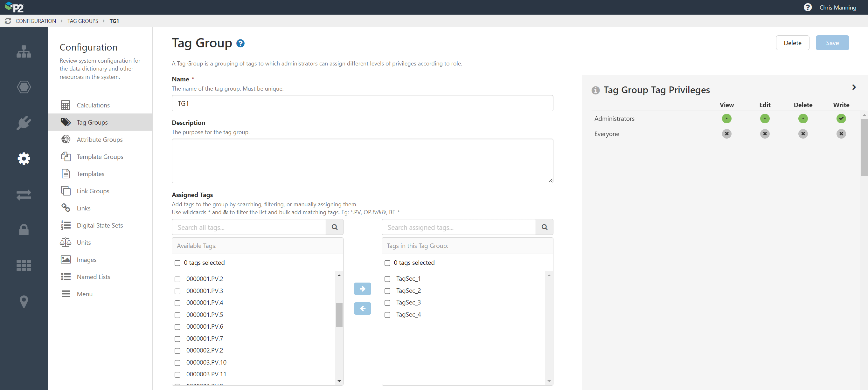Toggle Everyone's View privilege
This screenshot has height=390, width=868.
click(x=726, y=134)
